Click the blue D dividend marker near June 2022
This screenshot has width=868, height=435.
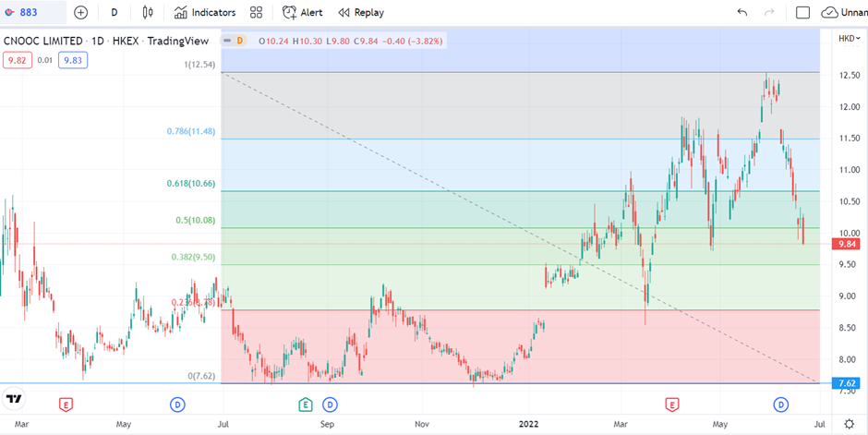point(781,405)
